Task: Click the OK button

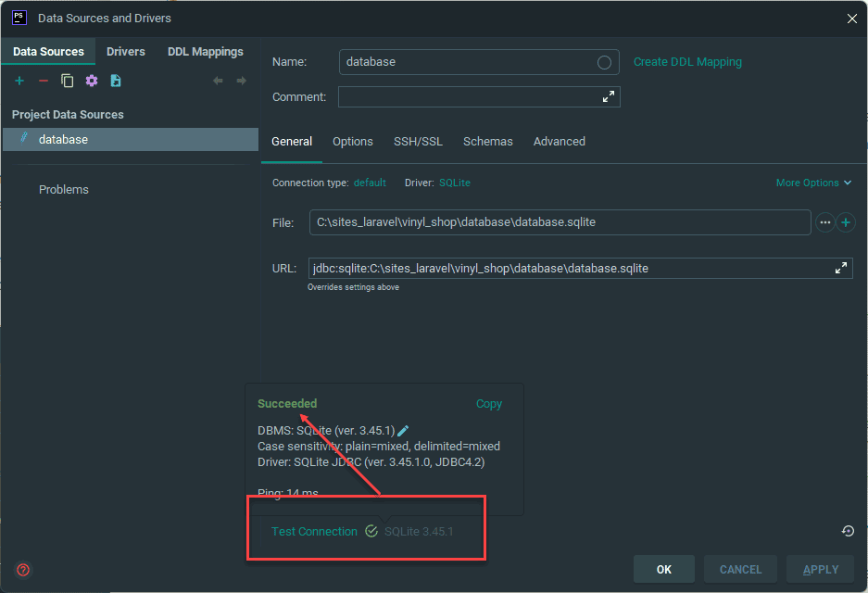Action: [x=663, y=570]
